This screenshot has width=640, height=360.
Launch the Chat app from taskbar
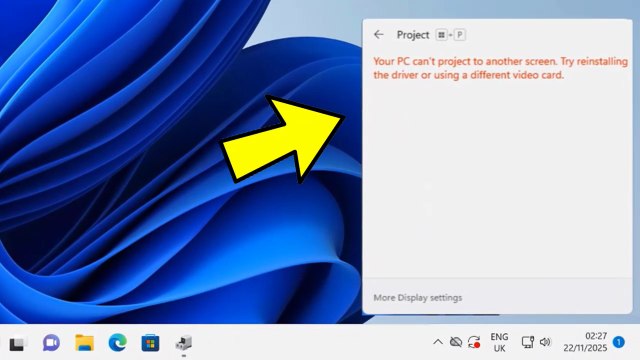point(51,343)
